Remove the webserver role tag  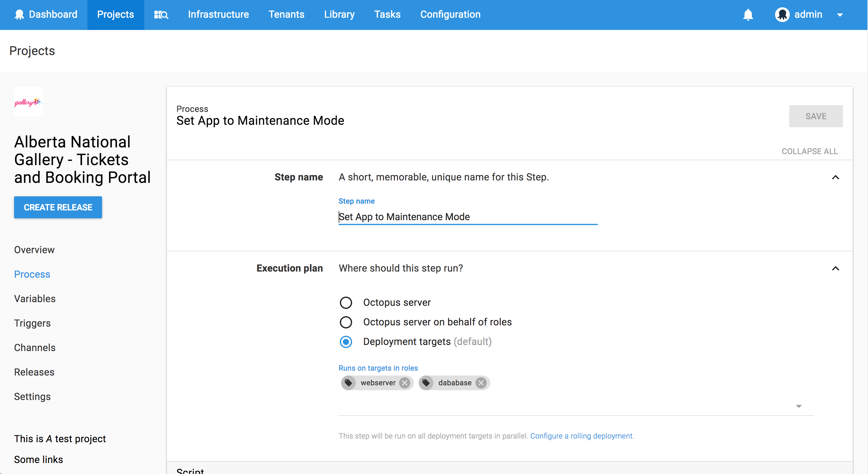pyautogui.click(x=405, y=383)
